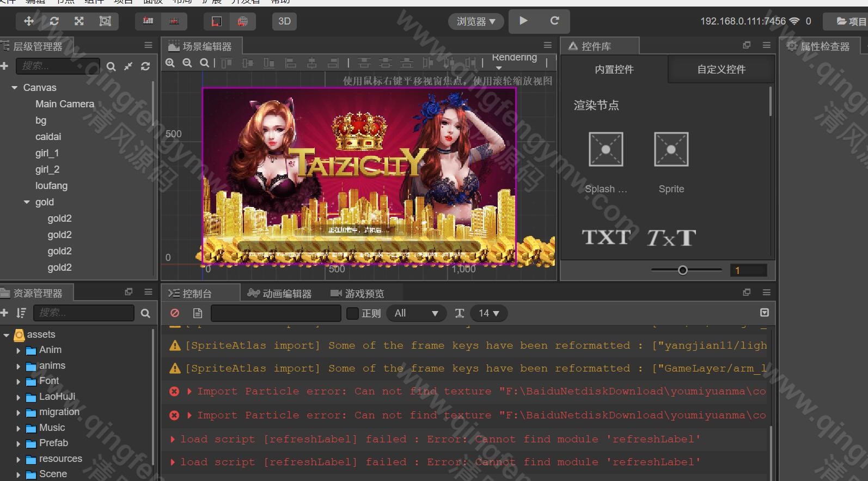The height and width of the screenshot is (481, 868).
Task: Zoom out the scene editor
Action: click(x=187, y=63)
